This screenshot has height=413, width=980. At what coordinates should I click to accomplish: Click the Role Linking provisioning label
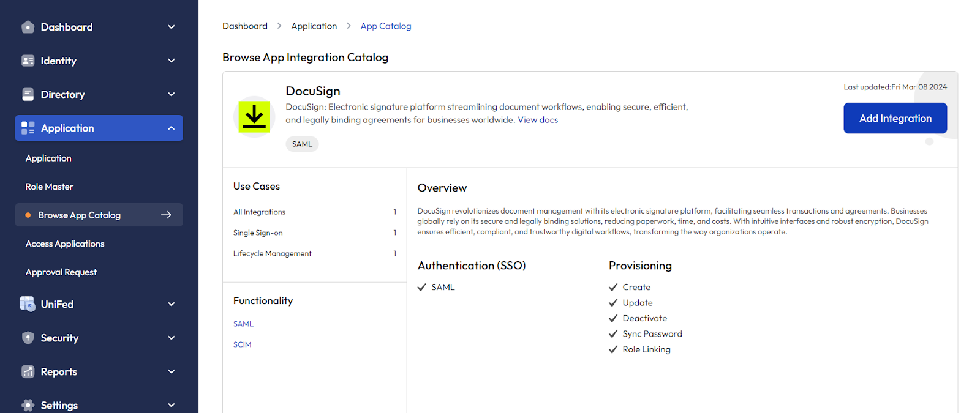[x=646, y=349]
